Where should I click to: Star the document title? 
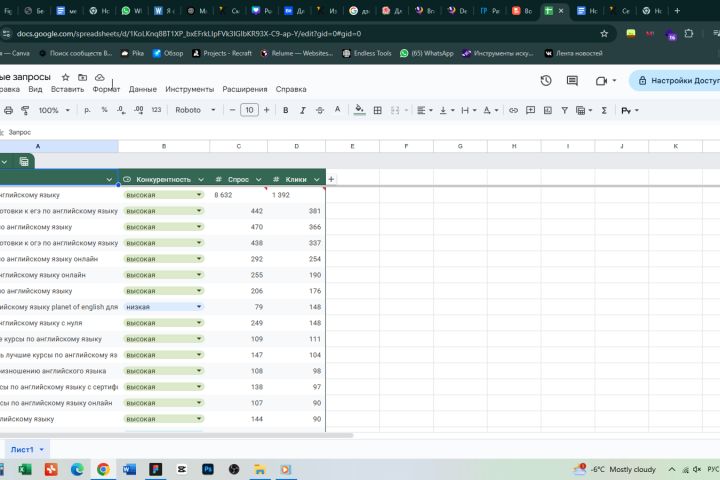(x=66, y=77)
